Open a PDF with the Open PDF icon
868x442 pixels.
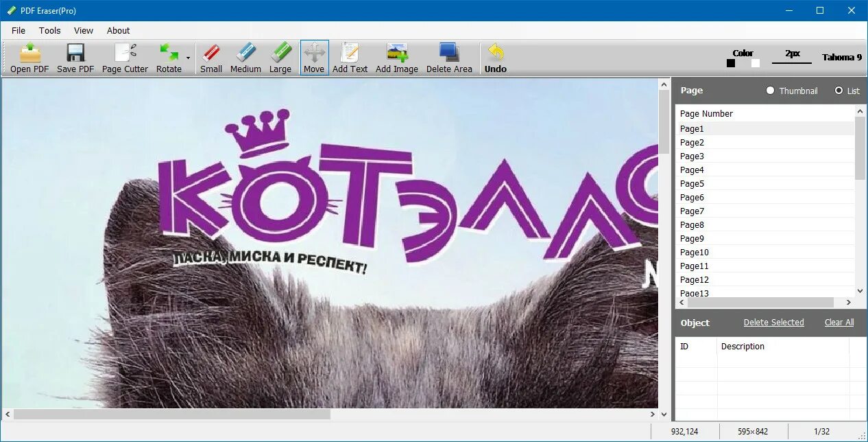29,58
